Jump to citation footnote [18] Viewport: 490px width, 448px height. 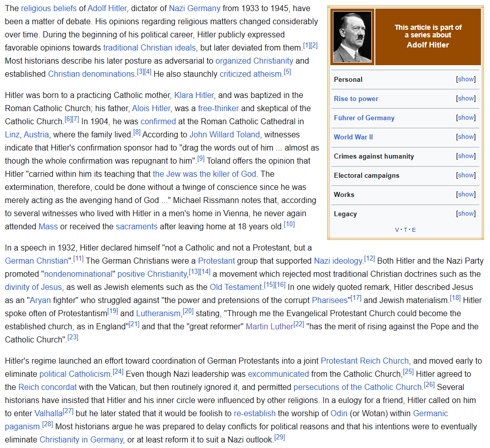tap(455, 298)
